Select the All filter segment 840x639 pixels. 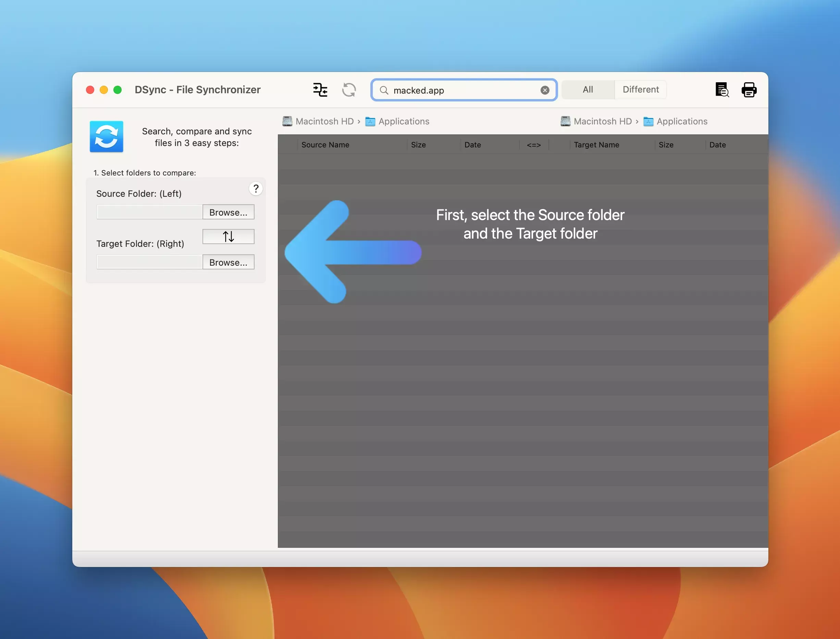coord(588,89)
